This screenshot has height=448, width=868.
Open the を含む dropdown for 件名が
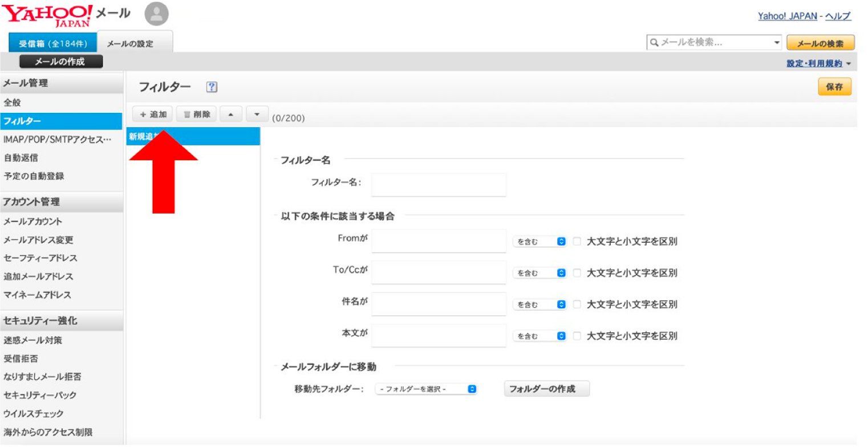539,305
